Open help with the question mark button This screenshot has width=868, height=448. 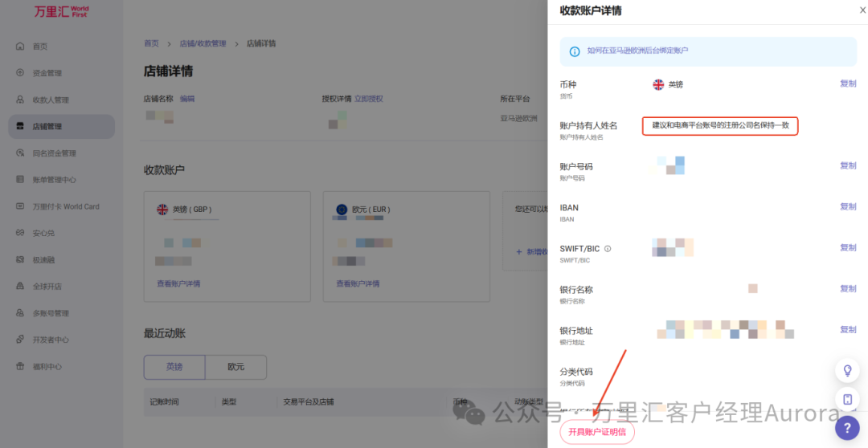[x=847, y=428]
